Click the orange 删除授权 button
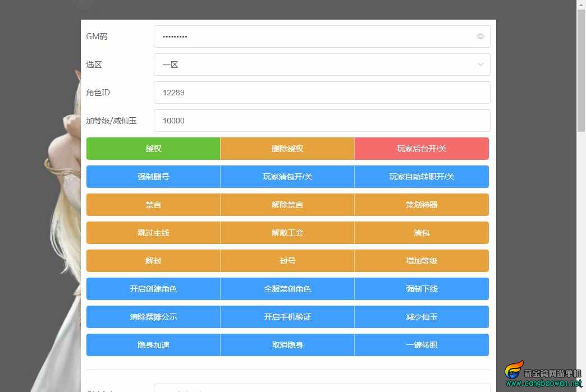 point(287,149)
